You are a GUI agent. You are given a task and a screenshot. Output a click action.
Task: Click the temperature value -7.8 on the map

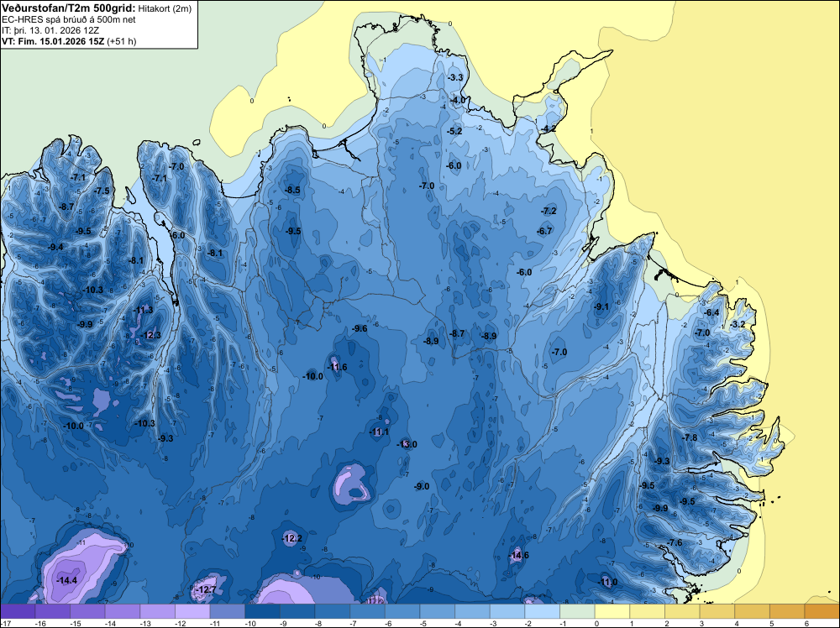click(690, 437)
